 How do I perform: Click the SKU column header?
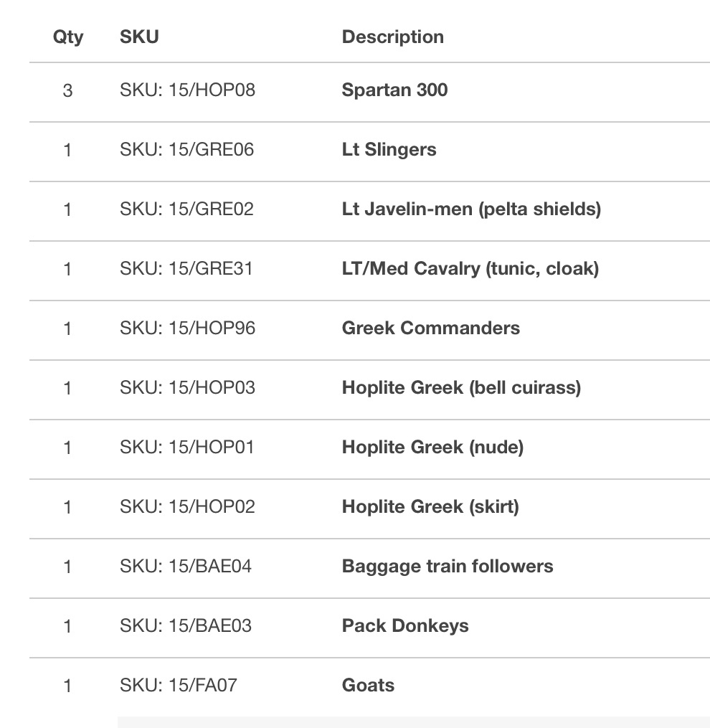[x=139, y=37]
